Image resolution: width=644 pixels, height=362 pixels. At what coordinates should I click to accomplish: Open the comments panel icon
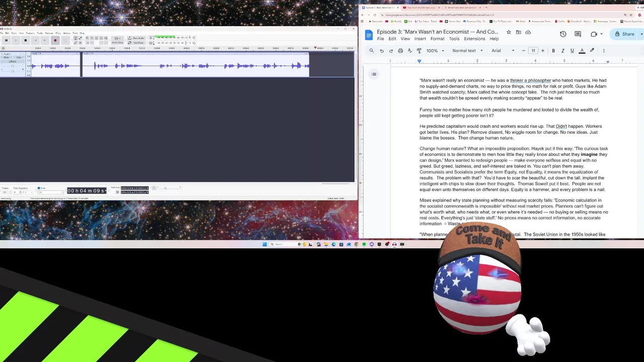tap(578, 34)
